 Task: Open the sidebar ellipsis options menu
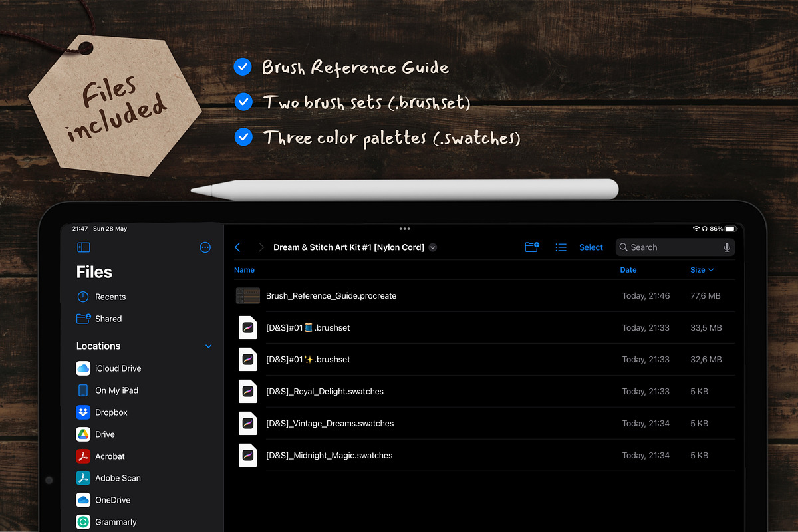(x=205, y=247)
